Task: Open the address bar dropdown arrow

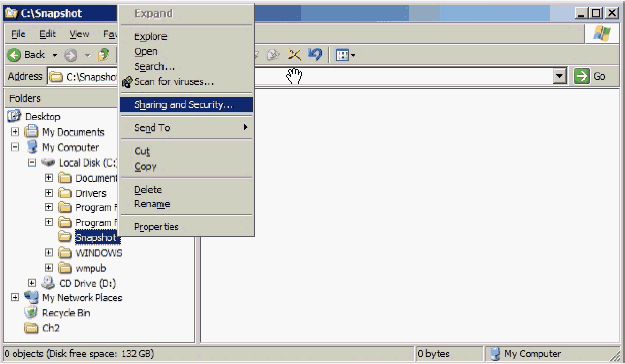Action: [x=560, y=76]
